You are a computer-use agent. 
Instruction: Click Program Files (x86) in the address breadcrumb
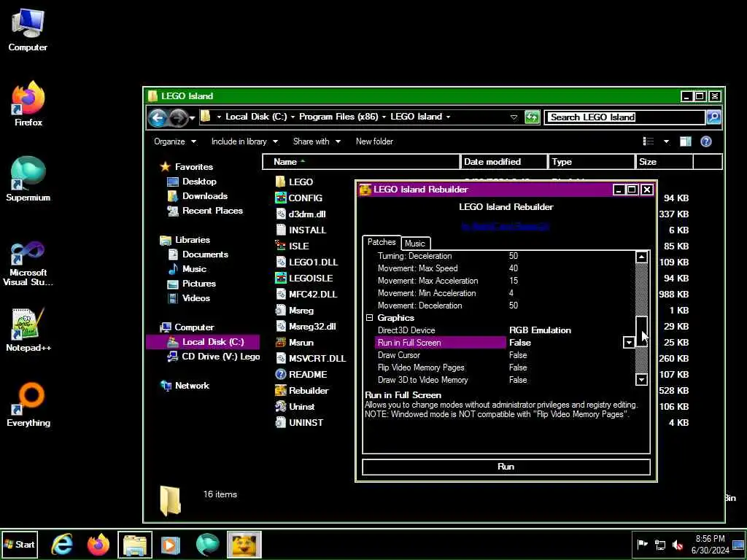pos(338,117)
